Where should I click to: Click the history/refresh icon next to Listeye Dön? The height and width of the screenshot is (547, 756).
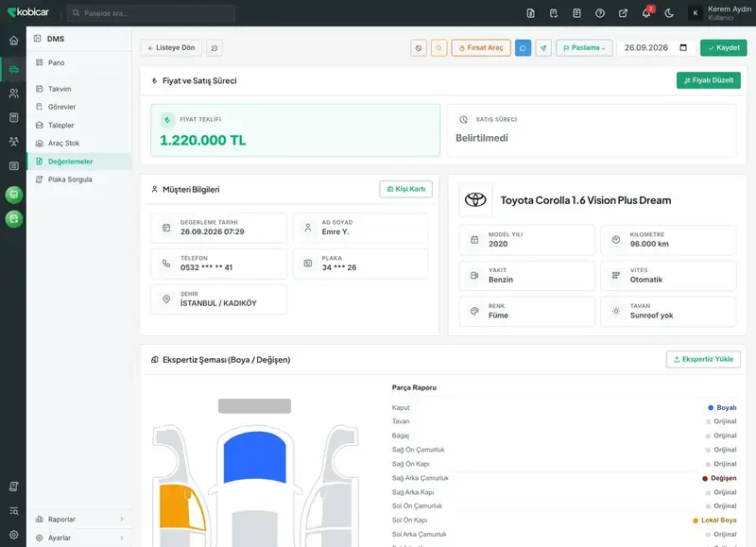[215, 48]
